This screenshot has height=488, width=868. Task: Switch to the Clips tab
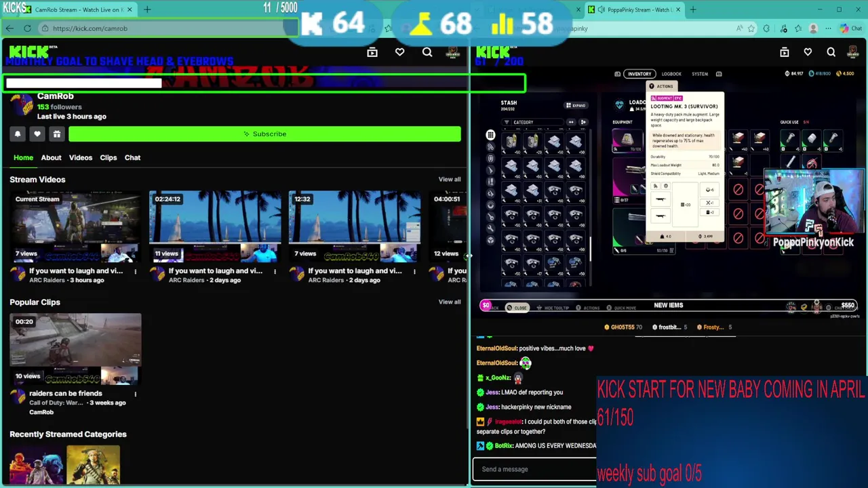click(108, 158)
